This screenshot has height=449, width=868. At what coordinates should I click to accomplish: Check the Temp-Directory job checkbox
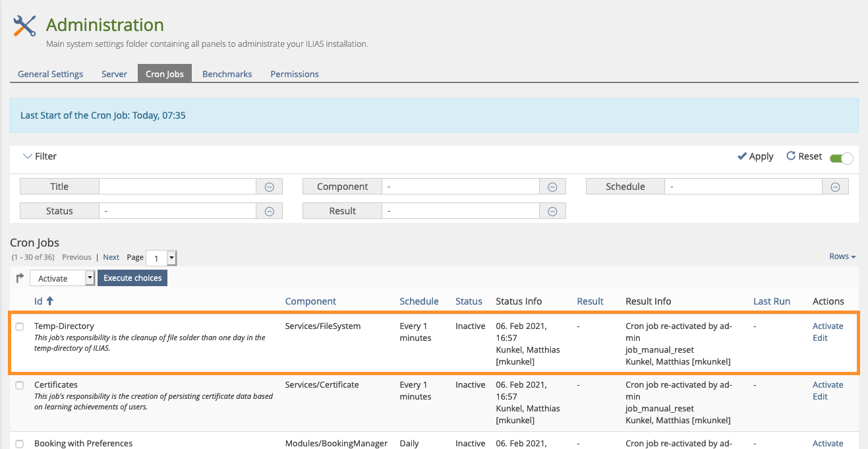[x=20, y=326]
